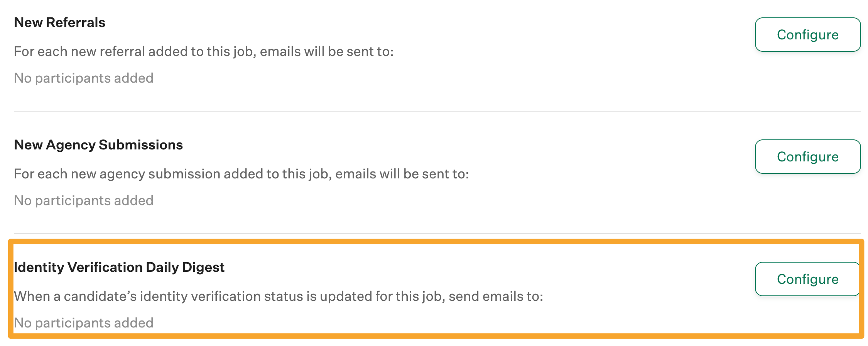Image resolution: width=868 pixels, height=346 pixels.
Task: Click Configure for Identity Verification Daily Digest
Action: point(807,279)
